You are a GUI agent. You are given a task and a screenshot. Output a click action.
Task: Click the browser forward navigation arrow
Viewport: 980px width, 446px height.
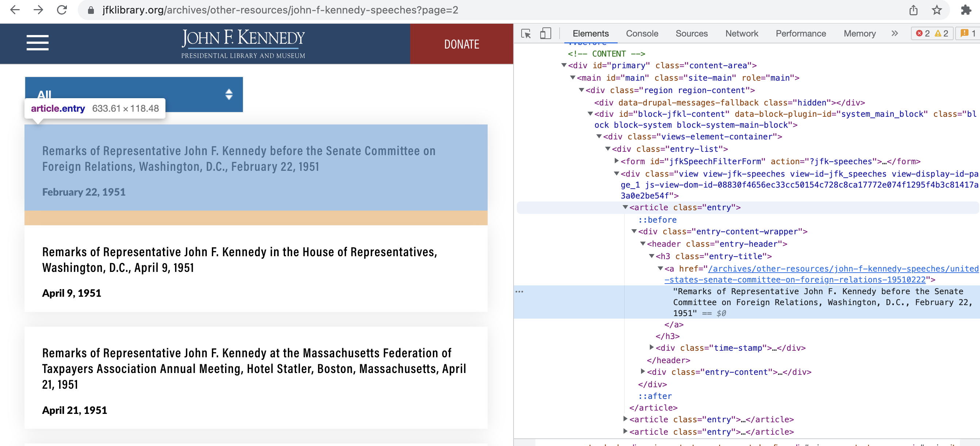click(39, 10)
